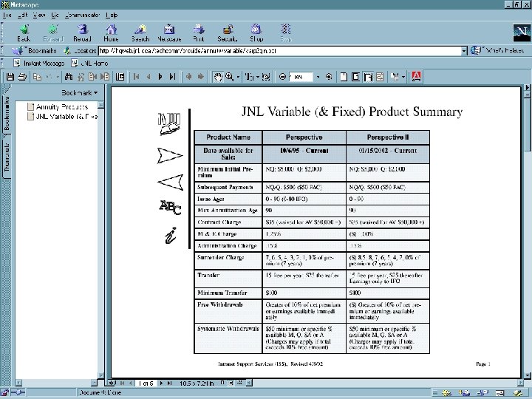Go to first page in Acrobat toolbar
Image resolution: width=532 pixels, height=399 pixels.
(137, 77)
